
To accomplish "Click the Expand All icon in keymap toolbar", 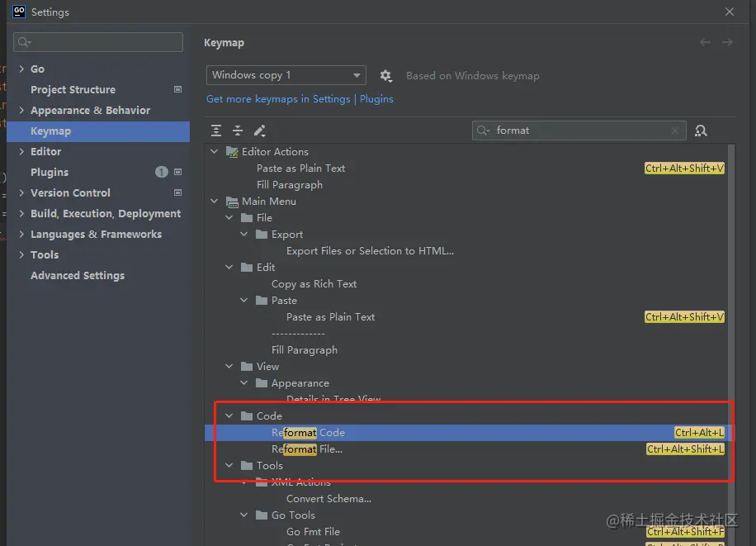I will [x=216, y=131].
